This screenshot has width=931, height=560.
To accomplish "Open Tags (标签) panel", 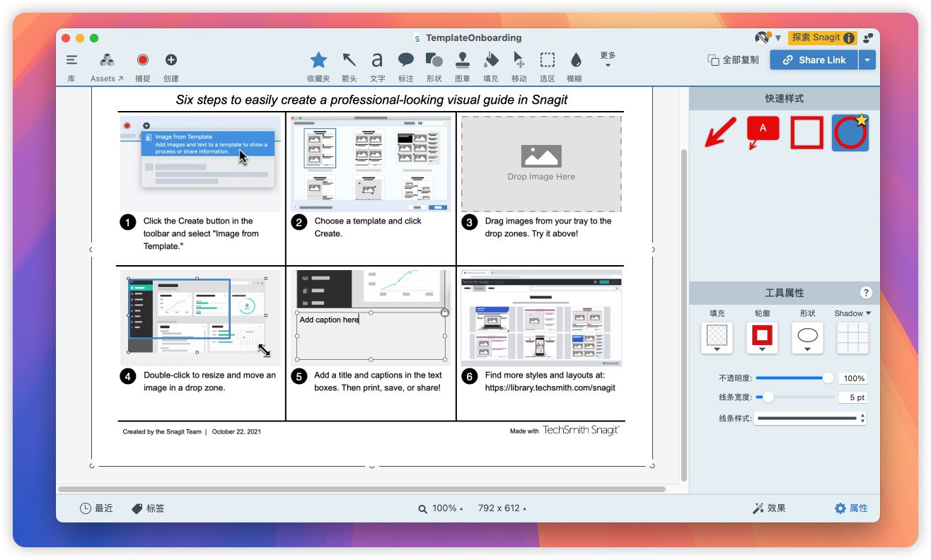I will pos(149,508).
